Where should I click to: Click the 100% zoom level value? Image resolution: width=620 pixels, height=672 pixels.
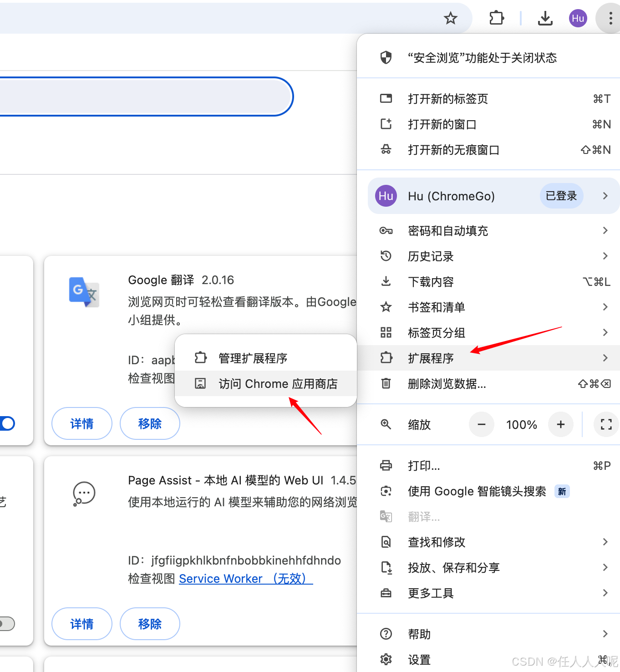pos(522,424)
